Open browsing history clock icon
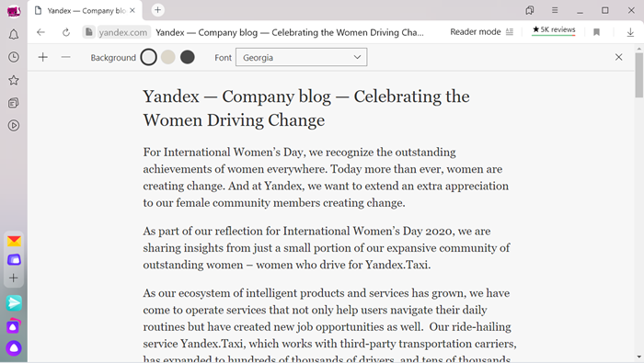Image resolution: width=644 pixels, height=363 pixels. pos(14,57)
